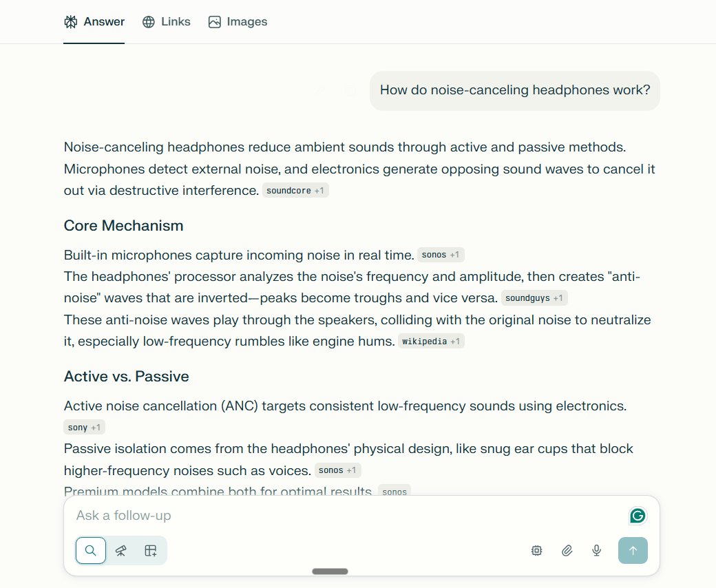716x588 pixels.
Task: Start voice dictation with microphone icon
Action: [597, 550]
